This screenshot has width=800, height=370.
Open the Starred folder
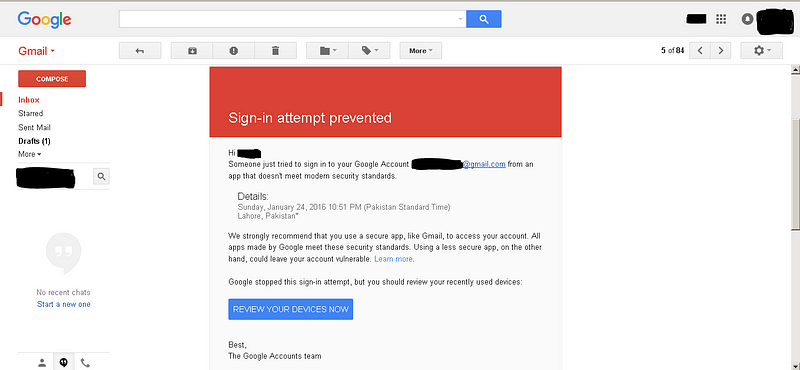(31, 113)
